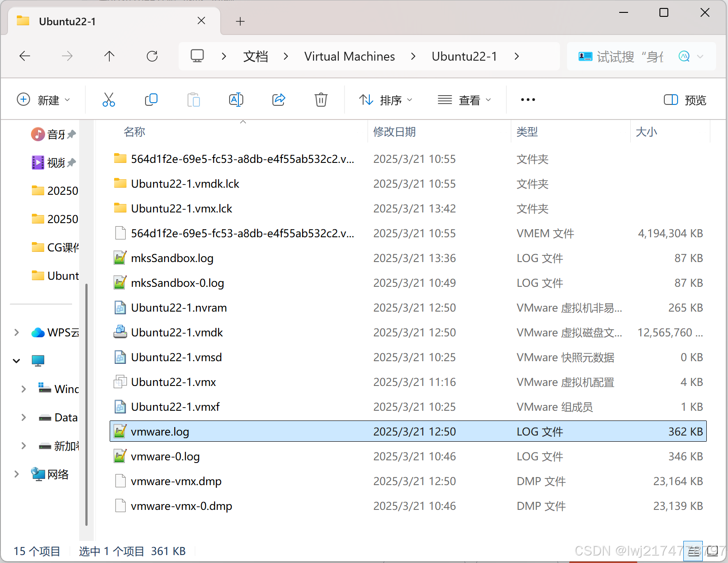Go up one folder level
This screenshot has width=728, height=563.
pos(109,56)
